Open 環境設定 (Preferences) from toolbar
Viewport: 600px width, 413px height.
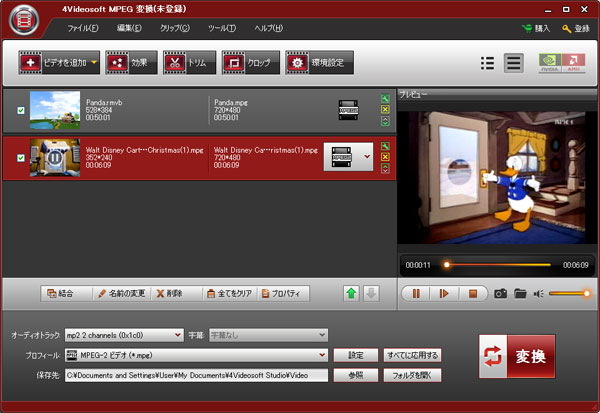pyautogui.click(x=319, y=62)
